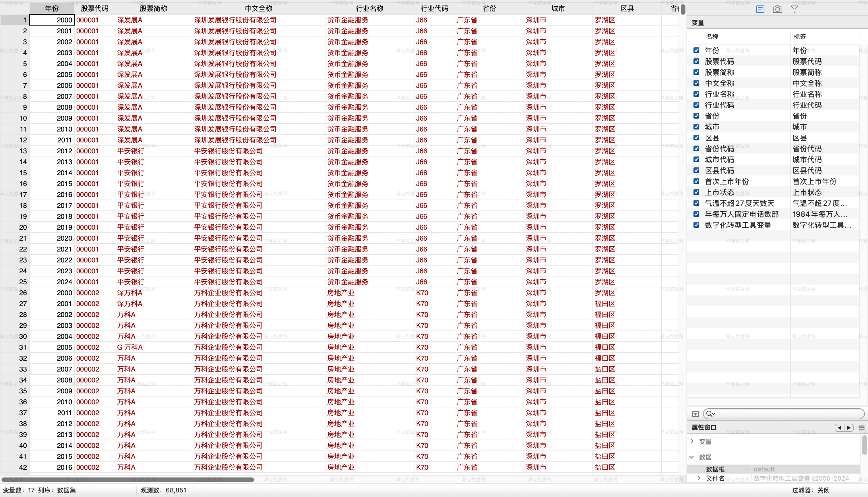Click the horizontal scrollbar under data table

point(128,479)
